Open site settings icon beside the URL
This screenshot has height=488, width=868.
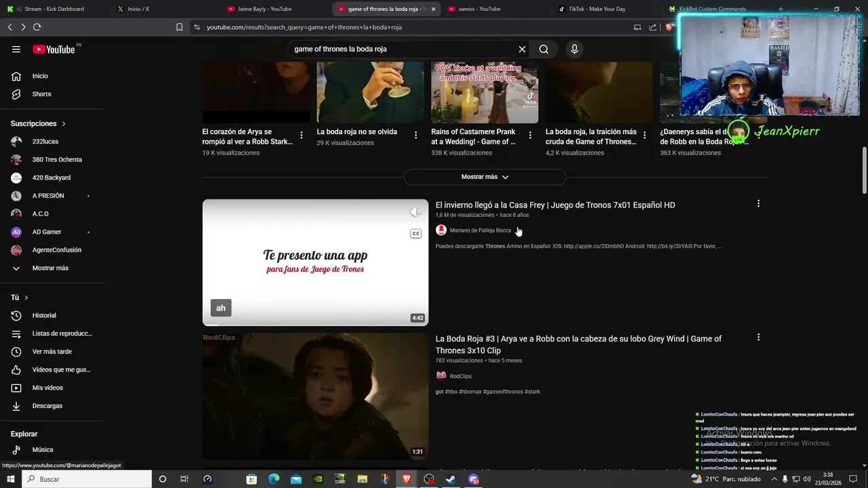(197, 27)
